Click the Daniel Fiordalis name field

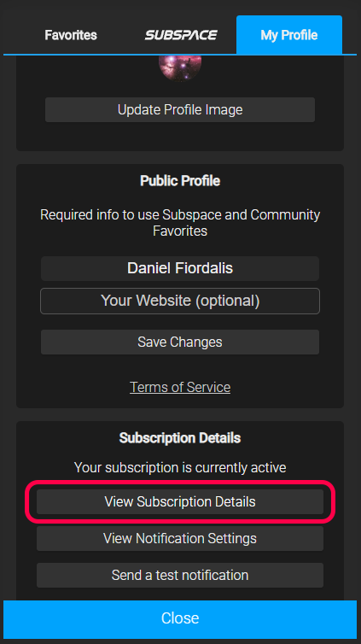[180, 268]
